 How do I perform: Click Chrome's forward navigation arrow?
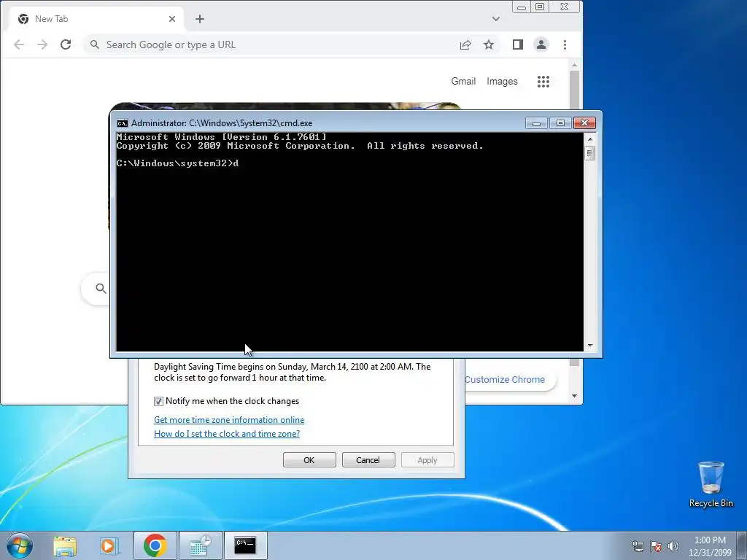click(x=42, y=44)
